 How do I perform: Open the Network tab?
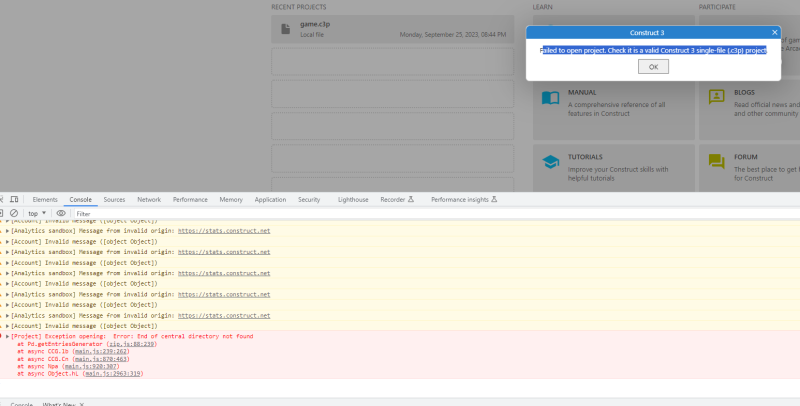click(149, 199)
